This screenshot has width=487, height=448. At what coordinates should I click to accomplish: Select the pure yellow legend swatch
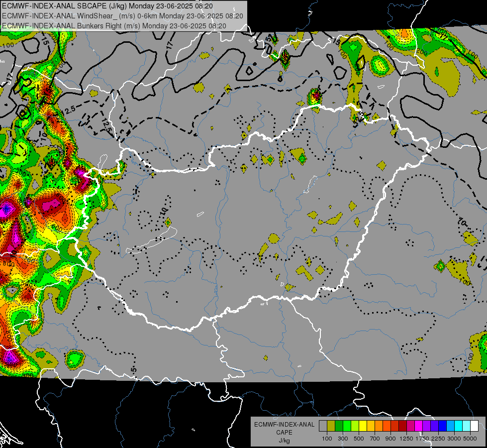[x=363, y=426]
